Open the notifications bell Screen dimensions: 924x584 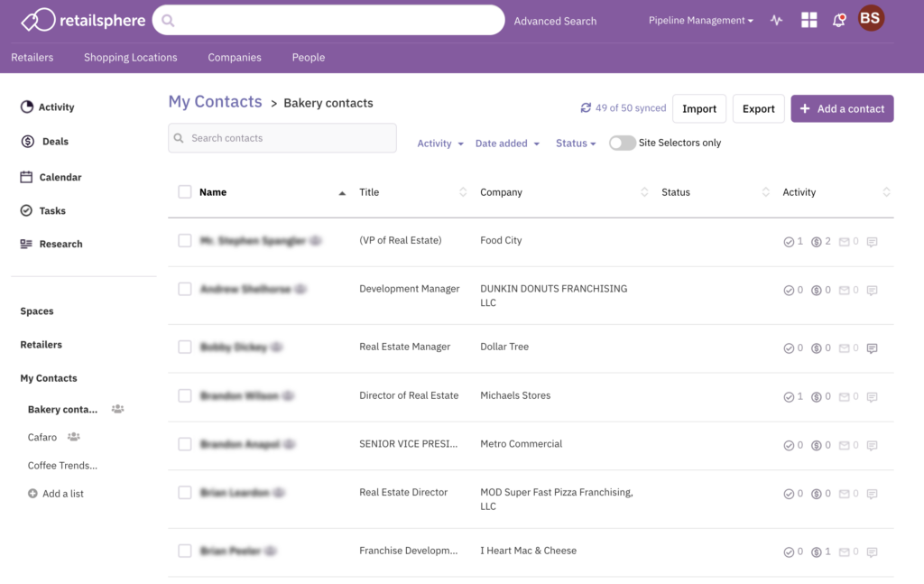(x=838, y=21)
